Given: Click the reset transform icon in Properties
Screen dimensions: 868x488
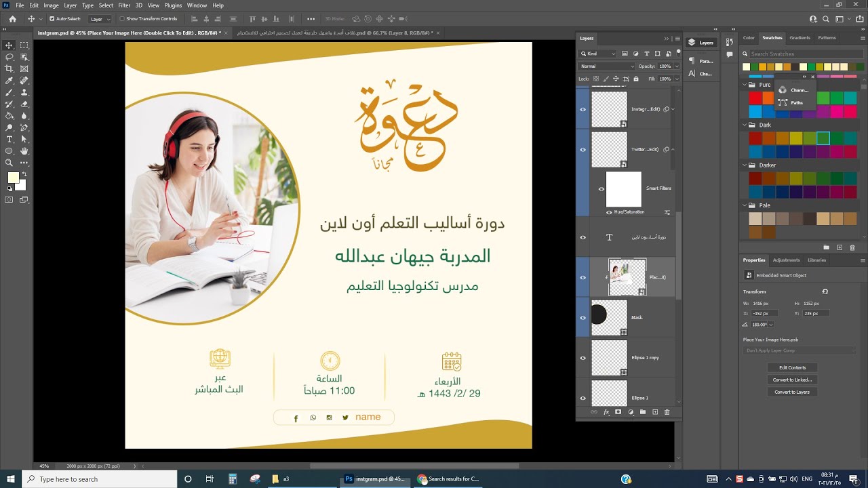Looking at the screenshot, I should click(x=825, y=291).
